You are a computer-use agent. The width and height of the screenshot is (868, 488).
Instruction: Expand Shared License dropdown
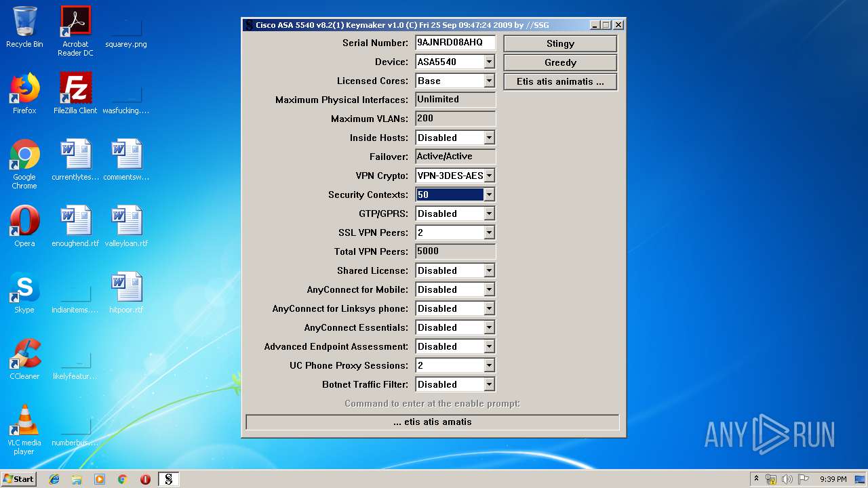[490, 270]
